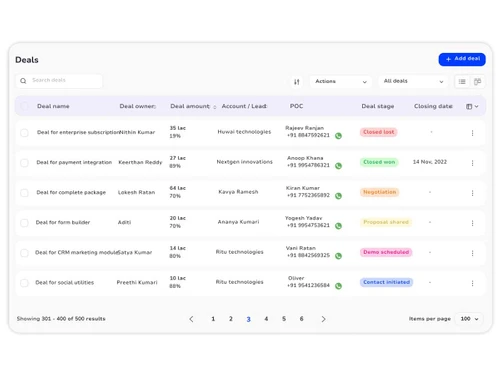The image size is (500, 375).
Task: Open more options for payment integration deal
Action: (x=472, y=163)
